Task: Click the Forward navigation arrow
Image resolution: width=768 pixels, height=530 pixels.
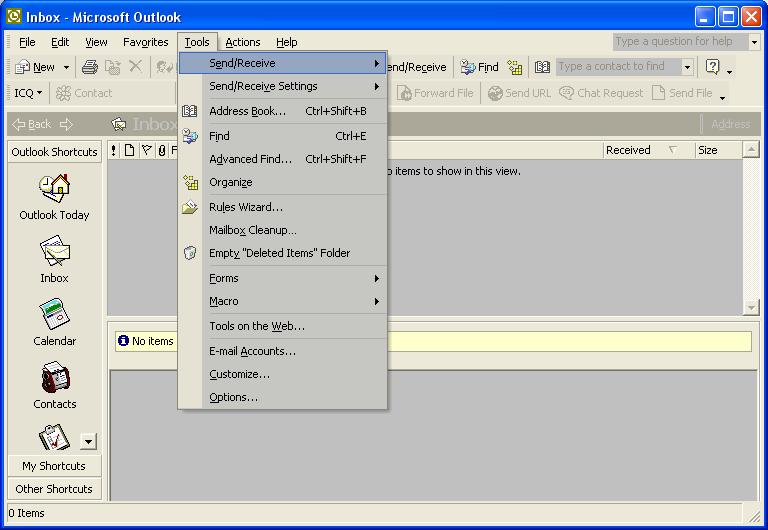Action: pos(66,124)
